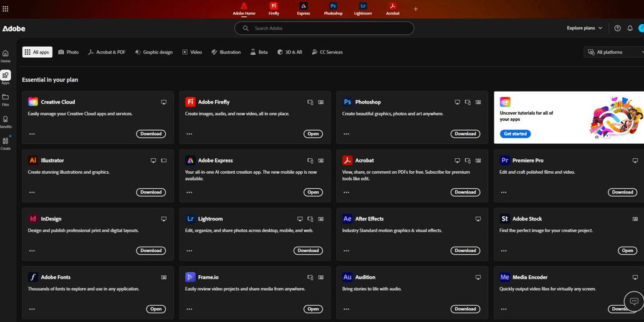
Task: Open more options for Creative Cloud
Action: tap(32, 134)
